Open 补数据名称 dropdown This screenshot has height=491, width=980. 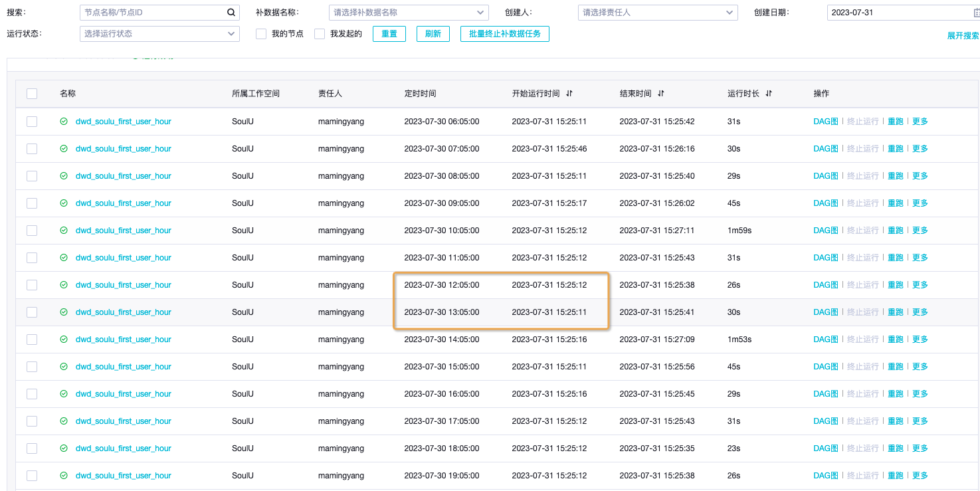click(x=409, y=13)
